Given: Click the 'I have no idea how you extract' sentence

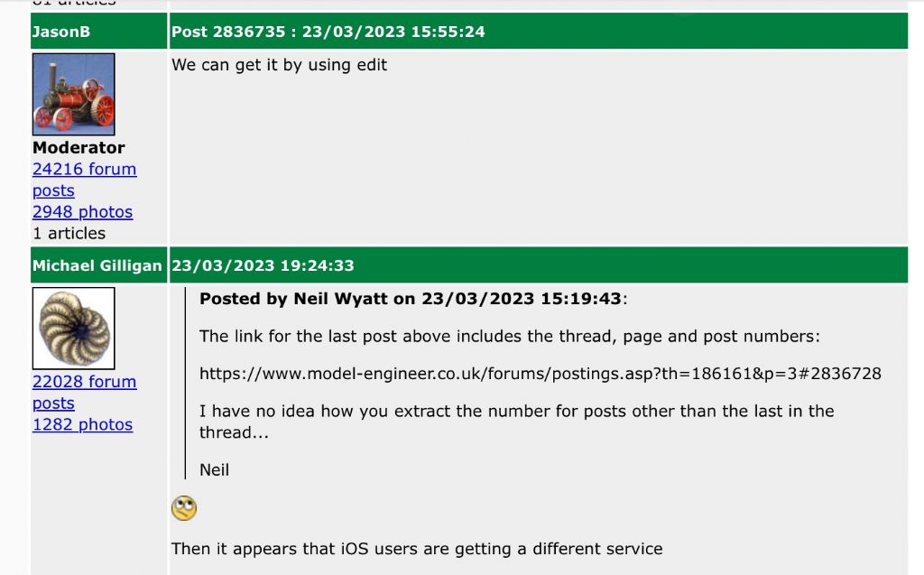Looking at the screenshot, I should click(x=517, y=422).
